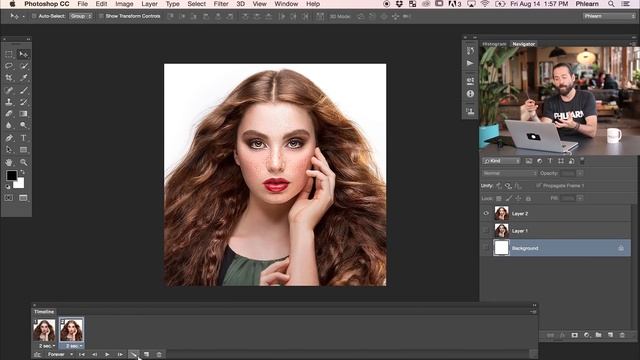Show Background layer via visibility box
Image resolution: width=640 pixels, height=360 pixels.
(486, 248)
